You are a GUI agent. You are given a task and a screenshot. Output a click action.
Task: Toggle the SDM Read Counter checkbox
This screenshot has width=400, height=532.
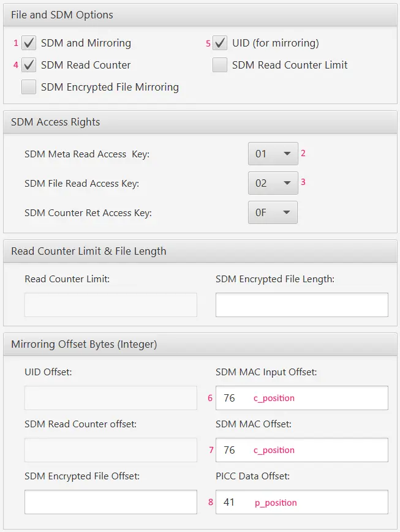coord(29,65)
